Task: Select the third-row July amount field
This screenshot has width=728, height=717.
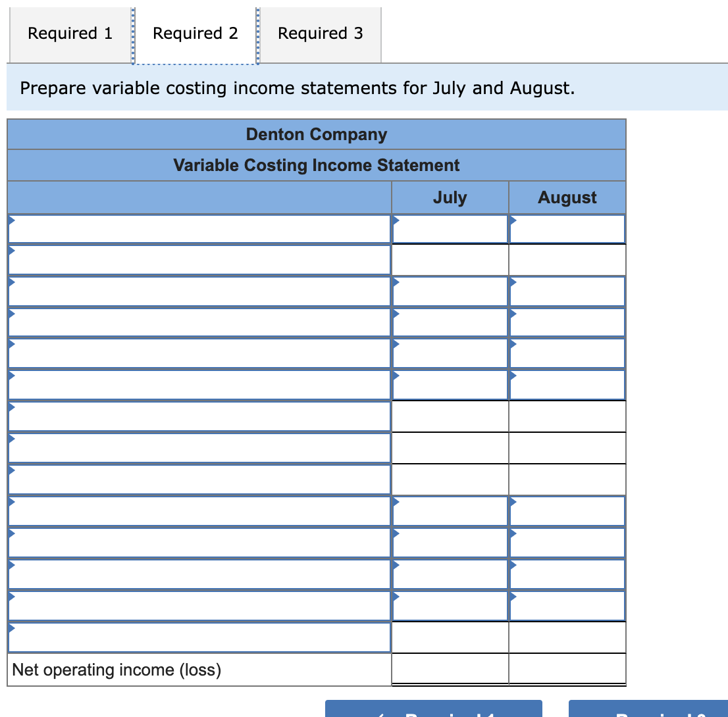Action: click(x=450, y=291)
